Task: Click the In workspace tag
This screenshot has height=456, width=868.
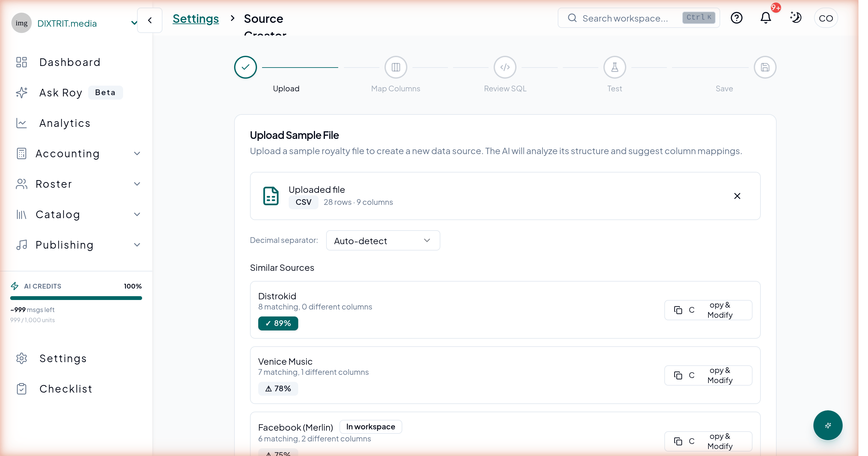Action: [x=371, y=427]
